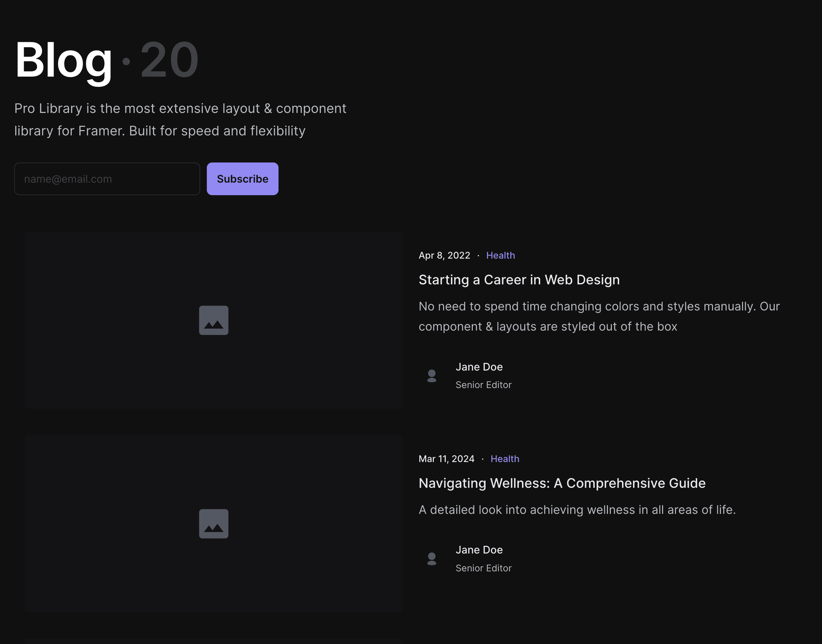Select the image placeholder icon in the first post

(213, 320)
